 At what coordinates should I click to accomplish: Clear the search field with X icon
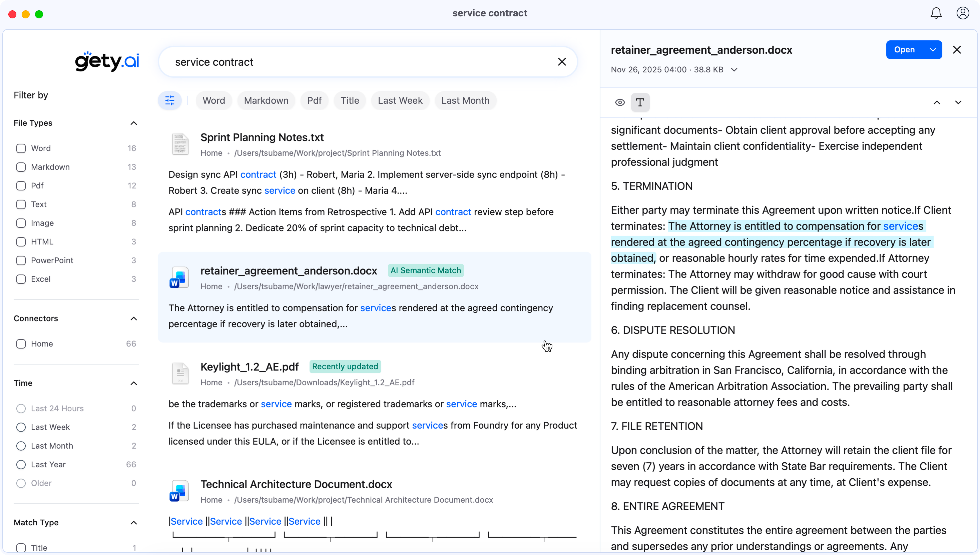click(561, 62)
